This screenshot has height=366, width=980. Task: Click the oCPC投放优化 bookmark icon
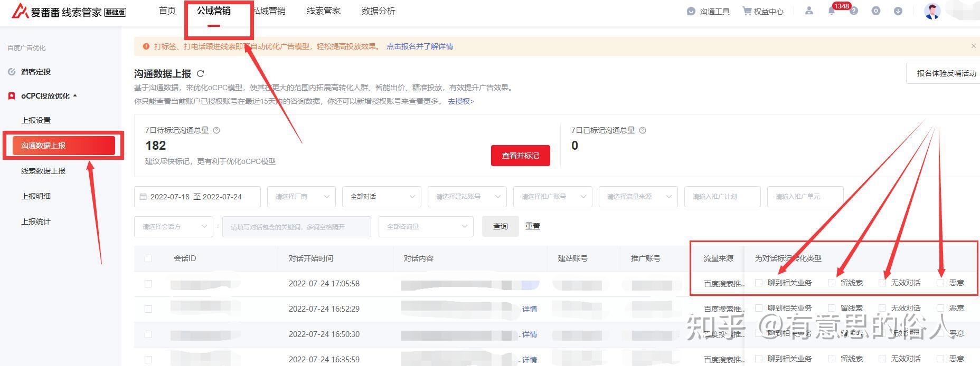(x=12, y=96)
